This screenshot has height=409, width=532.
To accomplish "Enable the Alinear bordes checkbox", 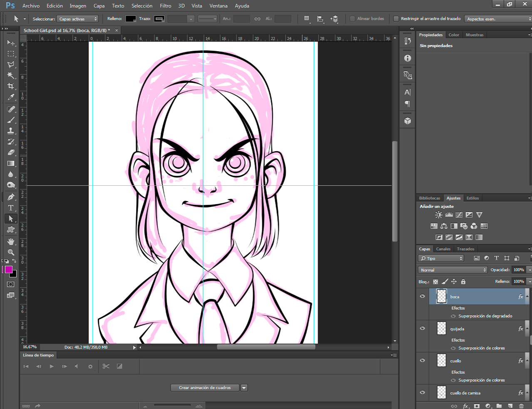I will 352,19.
